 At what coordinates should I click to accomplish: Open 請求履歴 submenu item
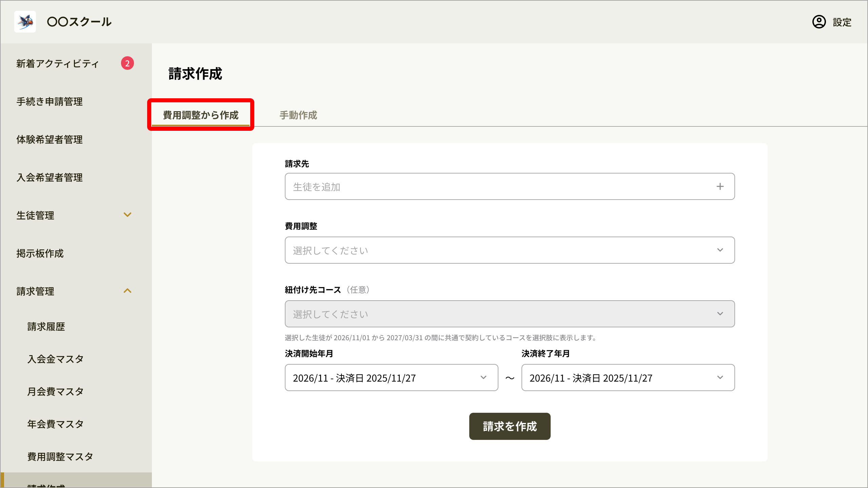(x=46, y=327)
